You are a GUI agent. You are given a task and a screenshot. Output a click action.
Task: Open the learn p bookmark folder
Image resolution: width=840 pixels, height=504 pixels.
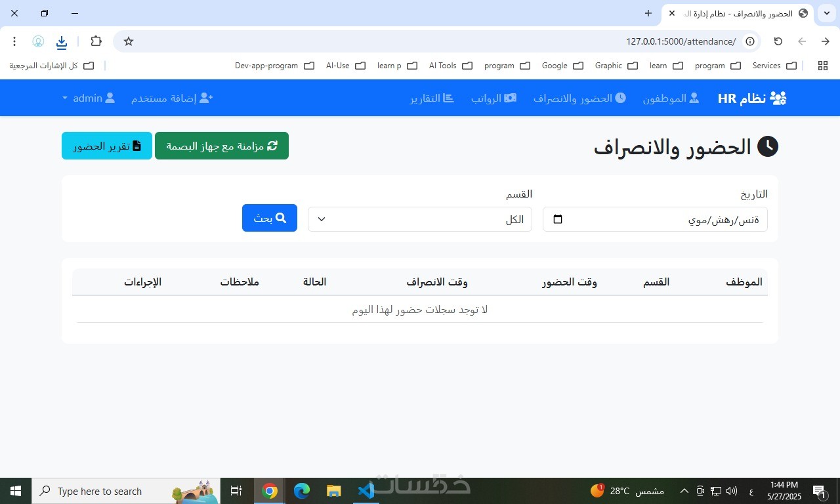click(x=397, y=66)
